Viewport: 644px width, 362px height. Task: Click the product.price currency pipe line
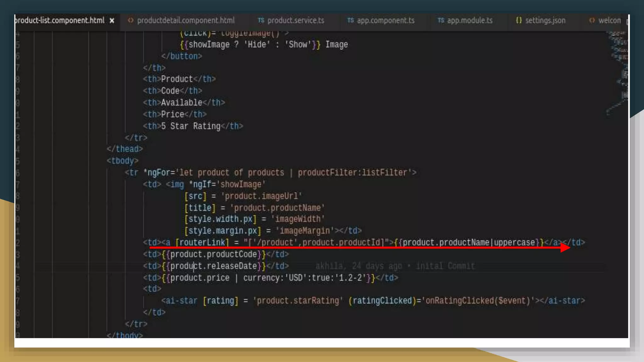click(x=270, y=278)
